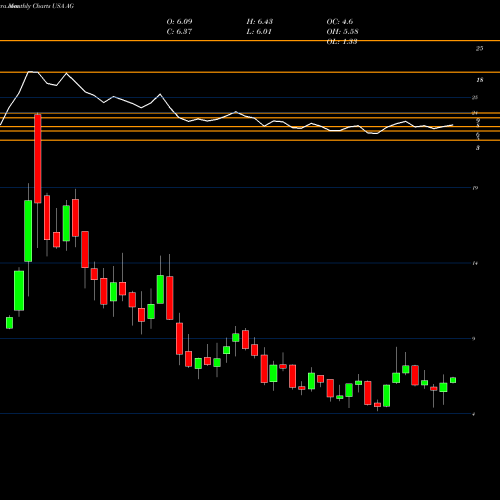The image size is (500, 500).
Task: Click the 'OL: 1.33' readout
Action: 342,42
